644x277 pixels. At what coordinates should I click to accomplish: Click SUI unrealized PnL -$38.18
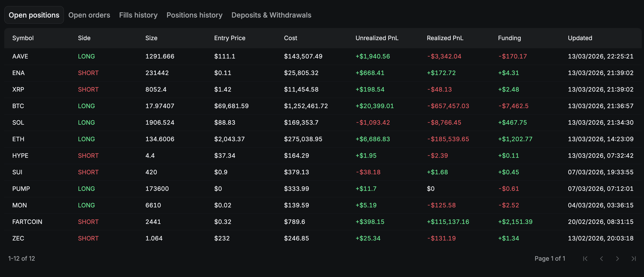(368, 172)
